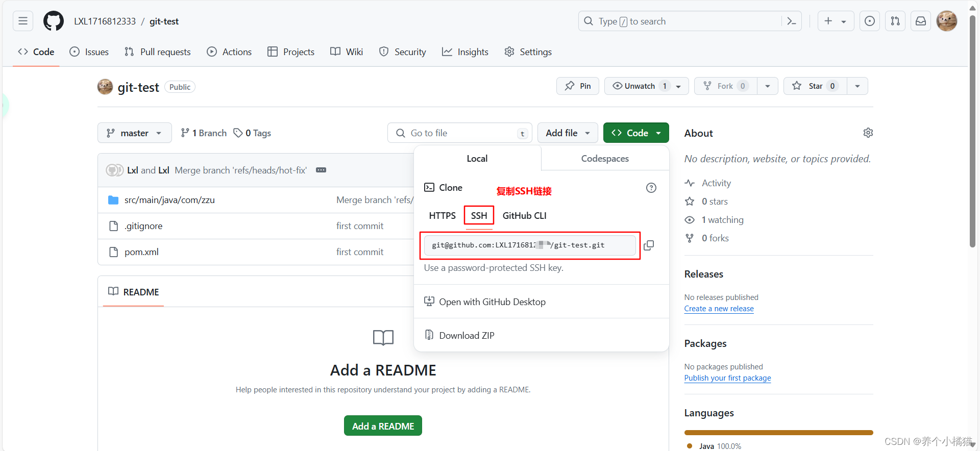Open the git-test breadcrumb link
980x451 pixels.
[164, 21]
